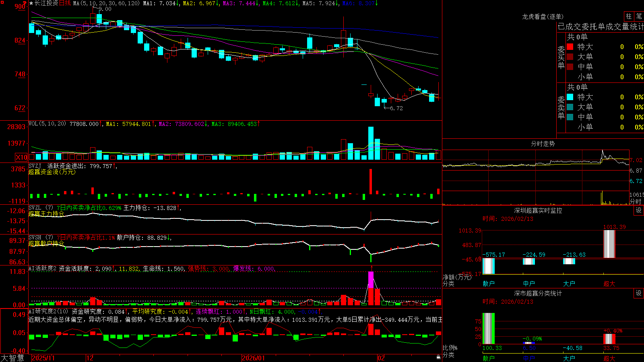Click the SVSH indicator name

click(x=35, y=237)
